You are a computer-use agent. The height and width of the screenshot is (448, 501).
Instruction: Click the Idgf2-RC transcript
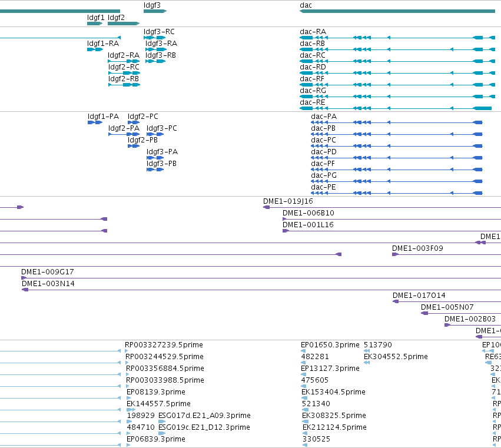pos(124,73)
